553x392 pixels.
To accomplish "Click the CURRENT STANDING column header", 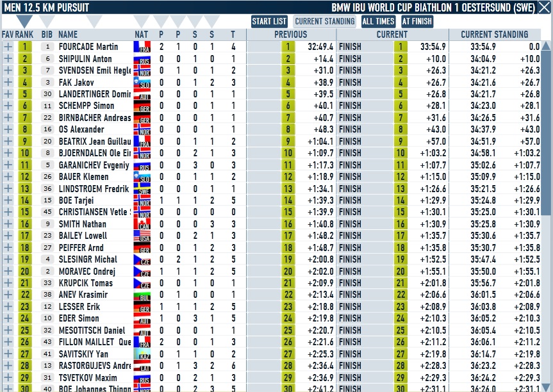I will coord(495,35).
